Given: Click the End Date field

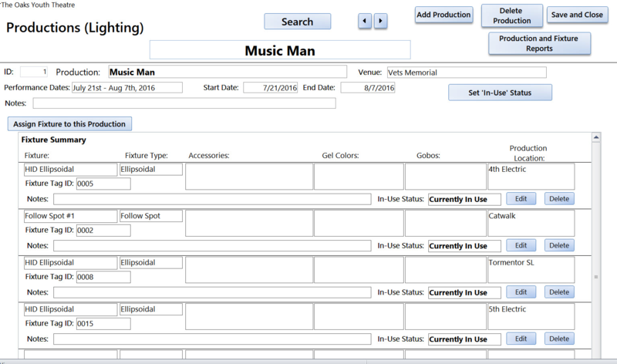Looking at the screenshot, I should click(368, 88).
